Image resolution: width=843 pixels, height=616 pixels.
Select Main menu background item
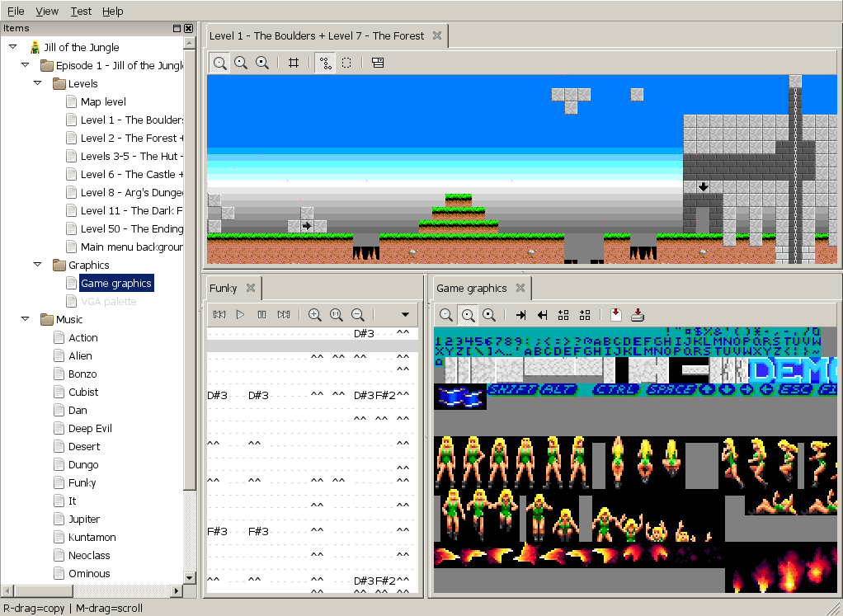132,247
